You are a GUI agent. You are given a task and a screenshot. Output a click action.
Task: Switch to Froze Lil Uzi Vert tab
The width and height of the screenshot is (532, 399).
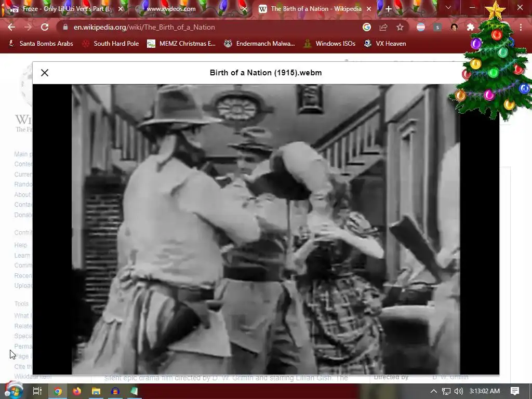66,9
